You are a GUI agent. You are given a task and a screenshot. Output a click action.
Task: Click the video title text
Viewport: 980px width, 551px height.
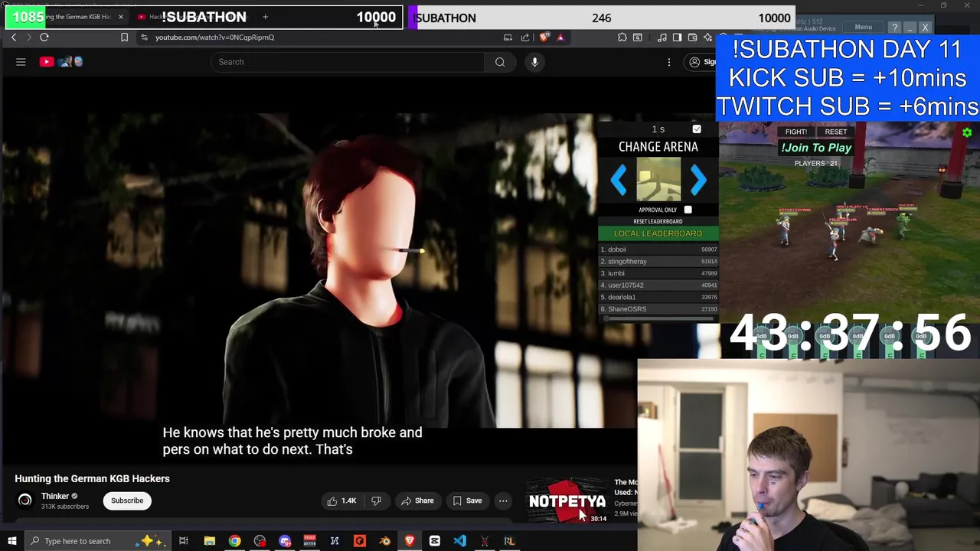(92, 478)
